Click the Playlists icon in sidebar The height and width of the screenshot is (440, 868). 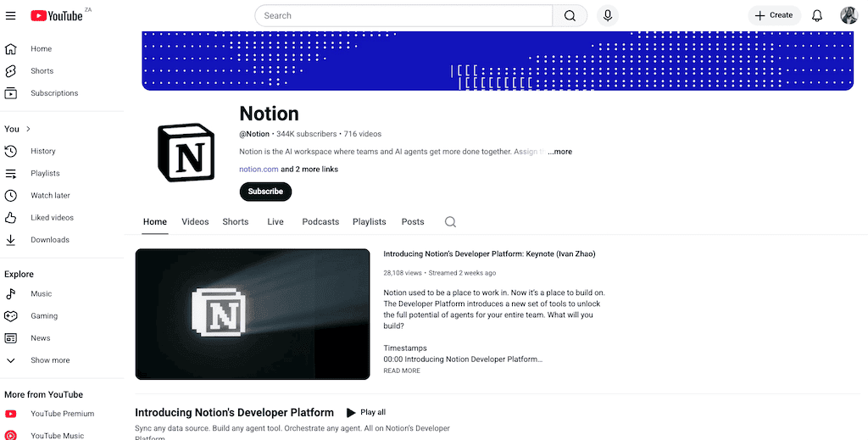point(10,173)
